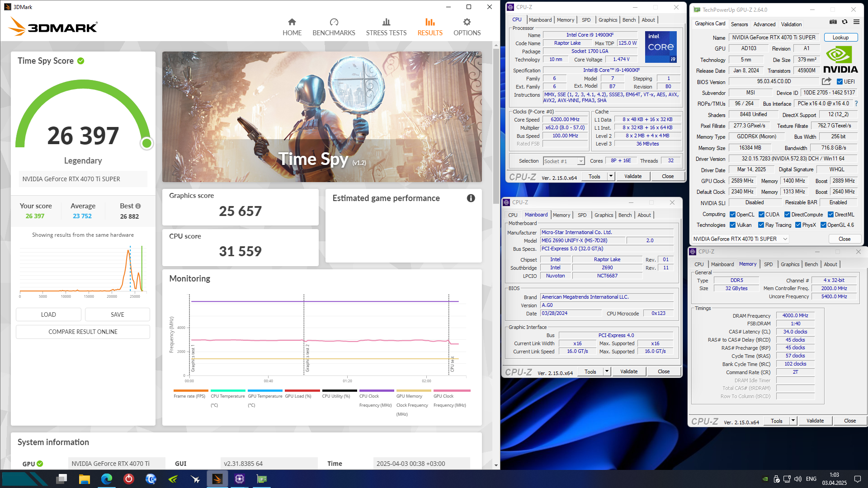Image resolution: width=868 pixels, height=488 pixels.
Task: Open the RESULTS section
Action: 430,28
